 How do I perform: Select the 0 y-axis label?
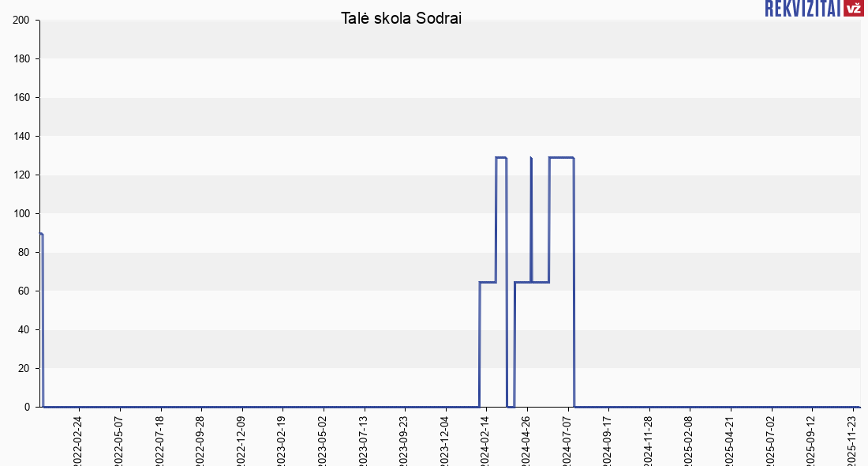click(28, 408)
